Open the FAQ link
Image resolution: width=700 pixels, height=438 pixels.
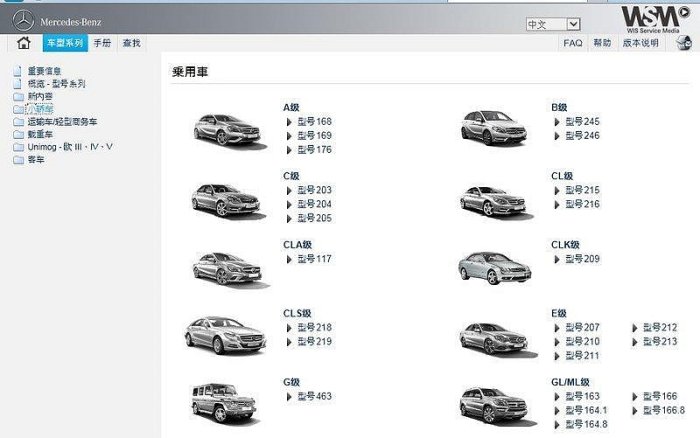(572, 44)
